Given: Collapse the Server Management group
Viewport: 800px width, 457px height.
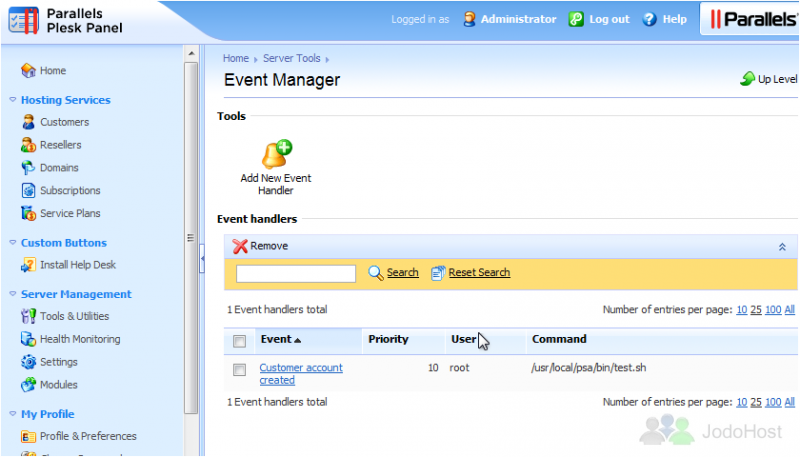Looking at the screenshot, I should 13,294.
